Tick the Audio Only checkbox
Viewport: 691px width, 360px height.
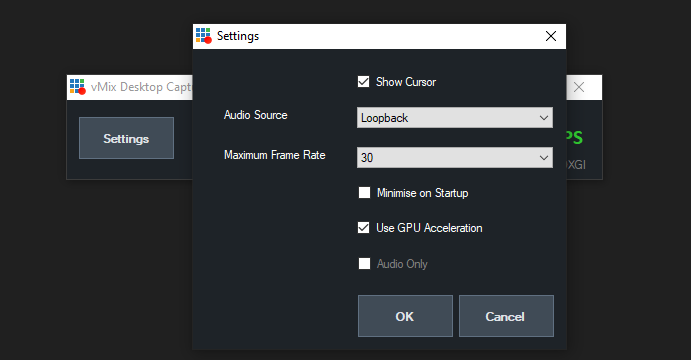pos(364,264)
